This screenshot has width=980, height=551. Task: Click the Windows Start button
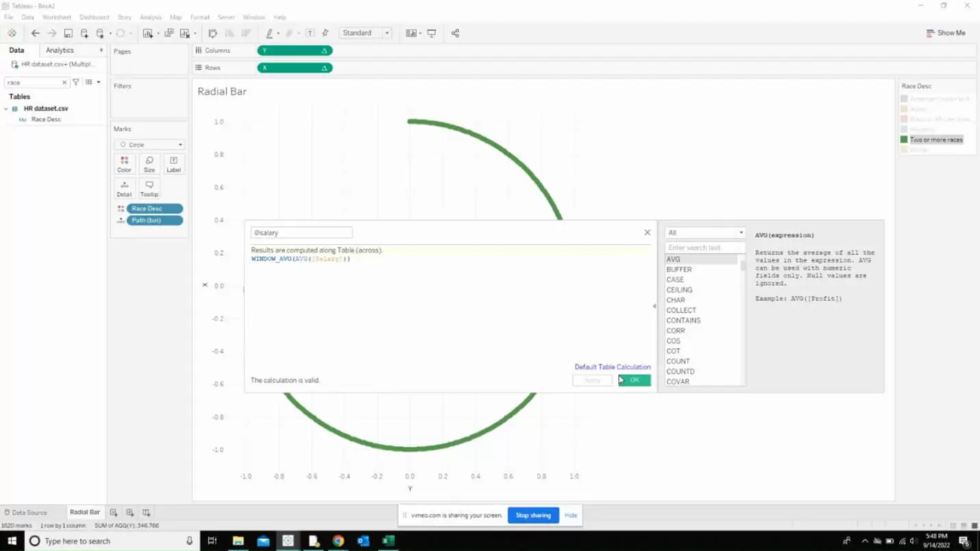click(x=12, y=541)
